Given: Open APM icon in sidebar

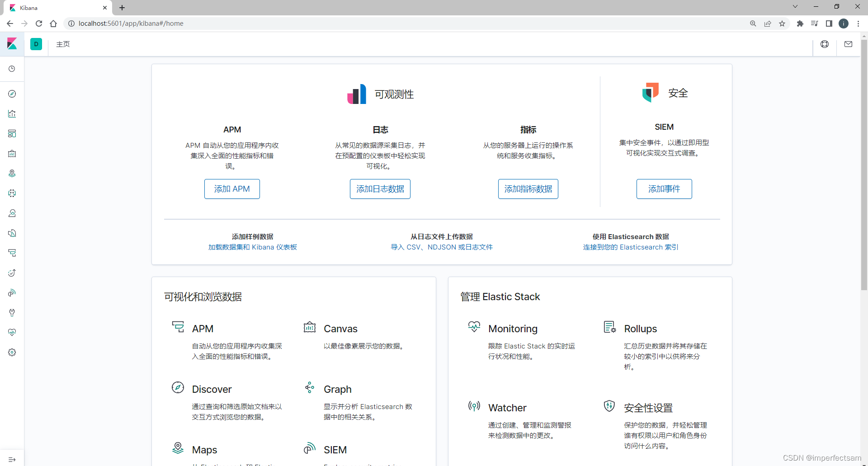Looking at the screenshot, I should (12, 253).
